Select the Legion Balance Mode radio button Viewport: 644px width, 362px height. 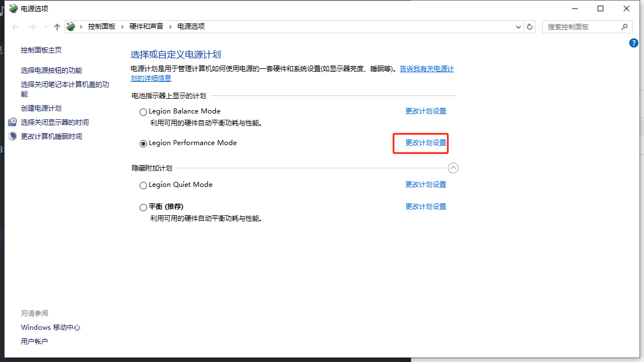point(143,112)
